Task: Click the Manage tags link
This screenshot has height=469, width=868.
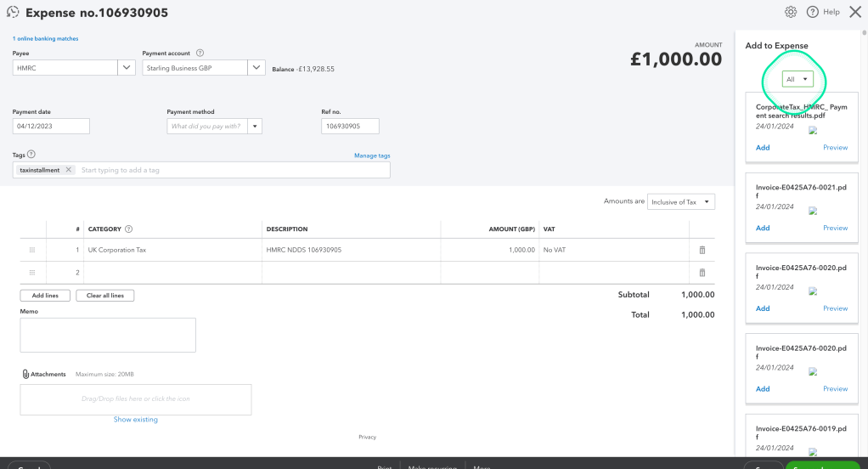Action: pyautogui.click(x=372, y=155)
